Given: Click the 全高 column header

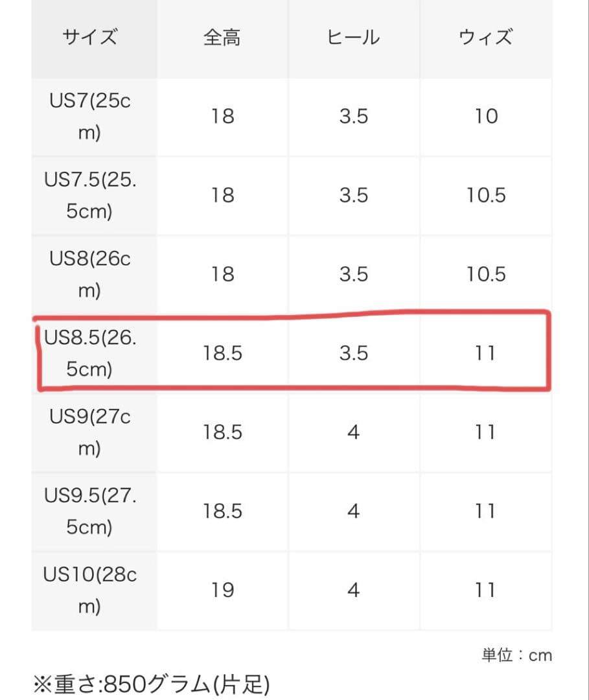Looking at the screenshot, I should coord(222,38).
